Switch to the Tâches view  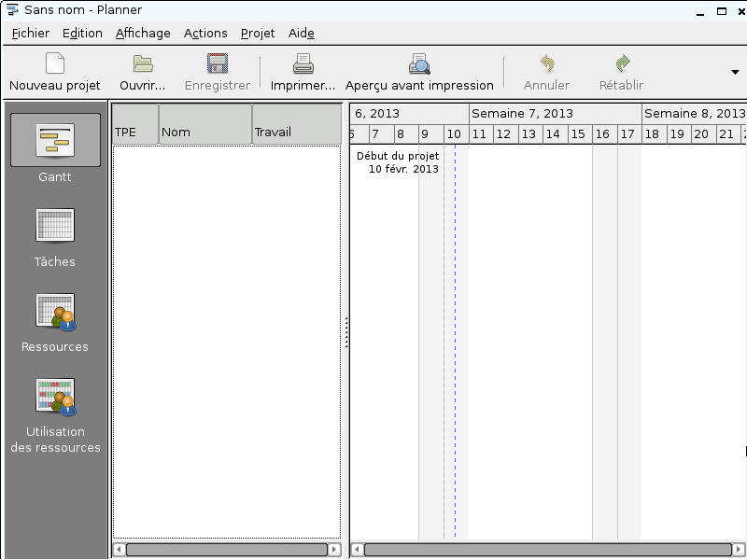coord(55,225)
